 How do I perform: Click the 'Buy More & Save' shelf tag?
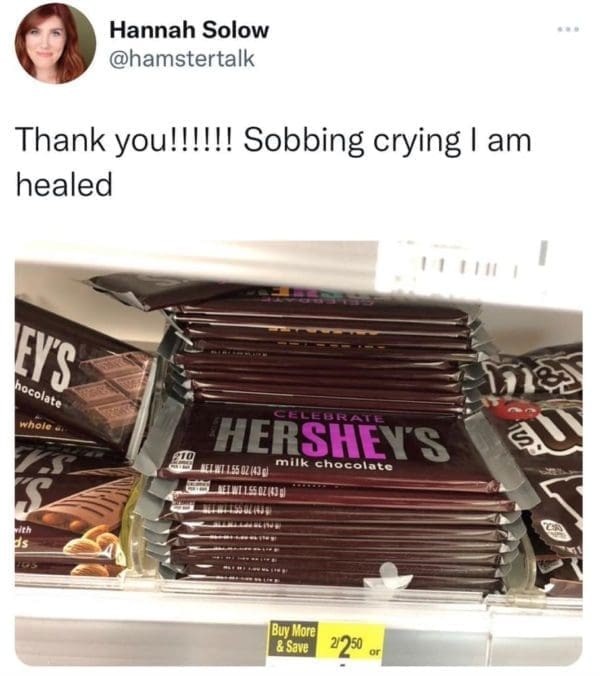[x=293, y=638]
